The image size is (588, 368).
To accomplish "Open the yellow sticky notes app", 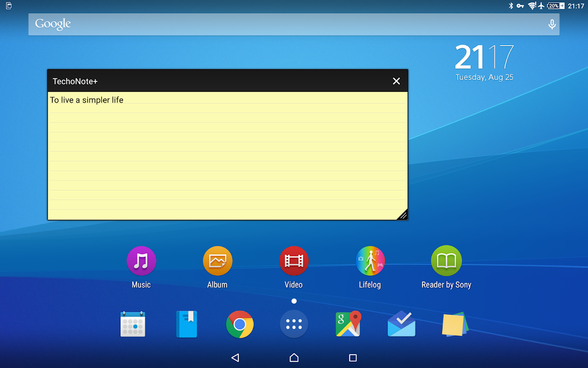I will point(455,324).
